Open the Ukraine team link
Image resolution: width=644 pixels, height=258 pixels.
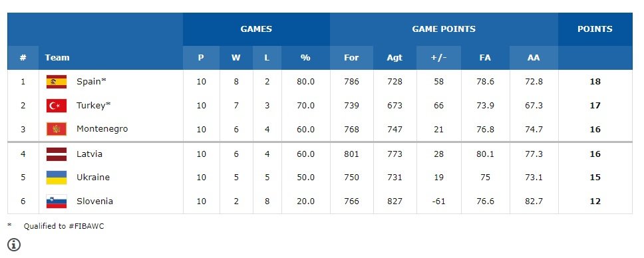coord(93,178)
